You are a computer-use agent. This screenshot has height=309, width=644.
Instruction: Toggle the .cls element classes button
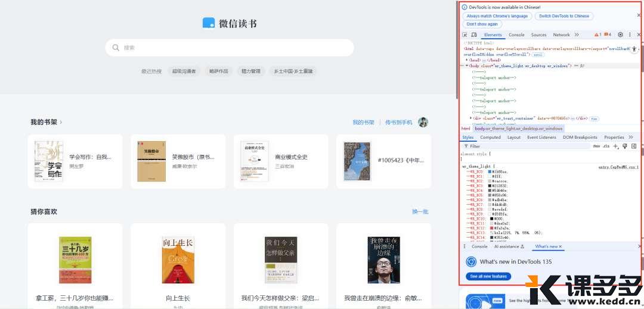(606, 146)
